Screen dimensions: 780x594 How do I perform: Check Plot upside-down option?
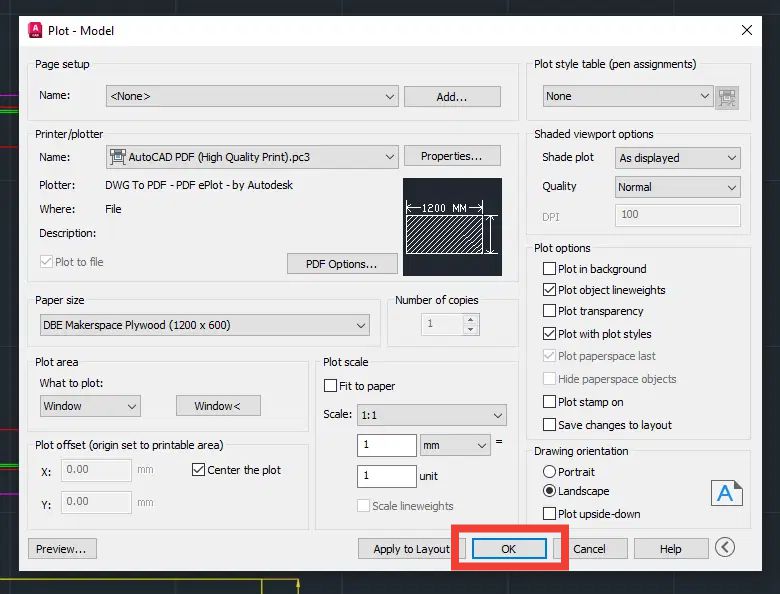coord(549,513)
